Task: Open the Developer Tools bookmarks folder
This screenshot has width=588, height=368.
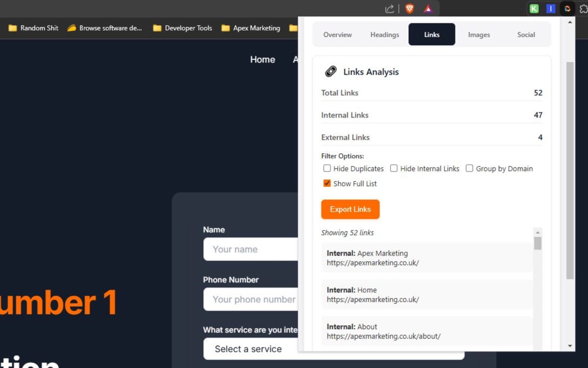Action: coord(183,28)
